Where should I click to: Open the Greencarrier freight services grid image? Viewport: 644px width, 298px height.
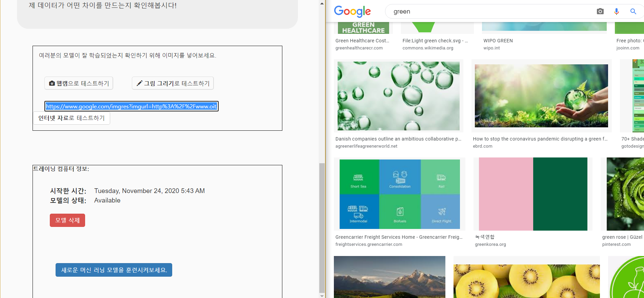tap(400, 194)
